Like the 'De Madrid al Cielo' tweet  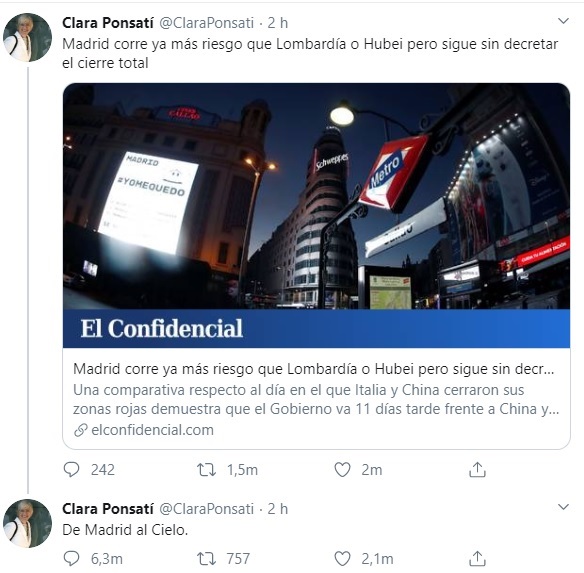[342, 558]
